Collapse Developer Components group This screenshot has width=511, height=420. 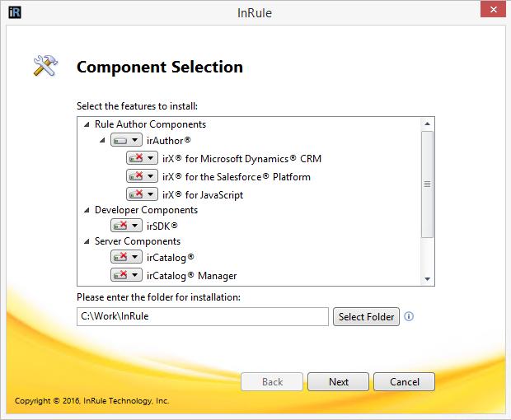click(x=87, y=210)
